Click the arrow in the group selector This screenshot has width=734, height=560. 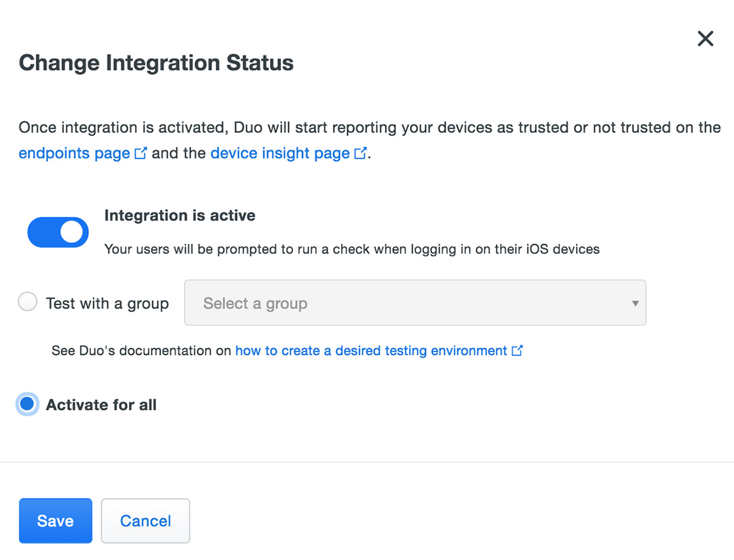pos(635,304)
